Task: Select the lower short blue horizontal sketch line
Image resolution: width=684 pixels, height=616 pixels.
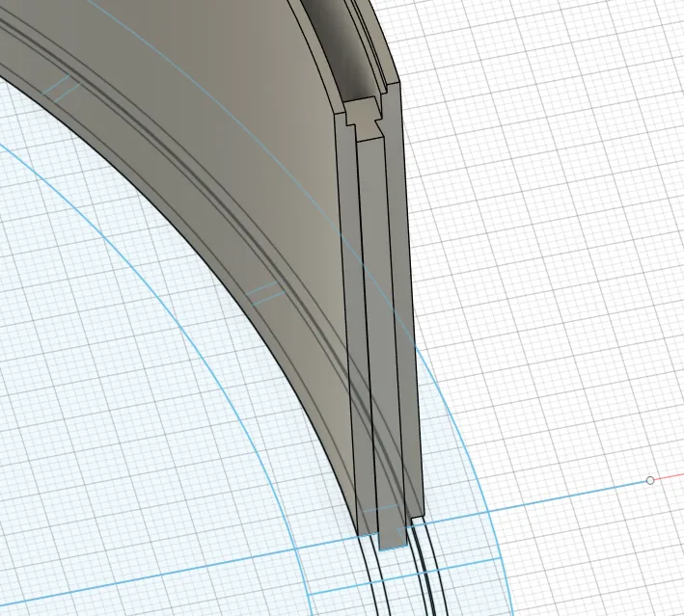Action: tap(405, 590)
